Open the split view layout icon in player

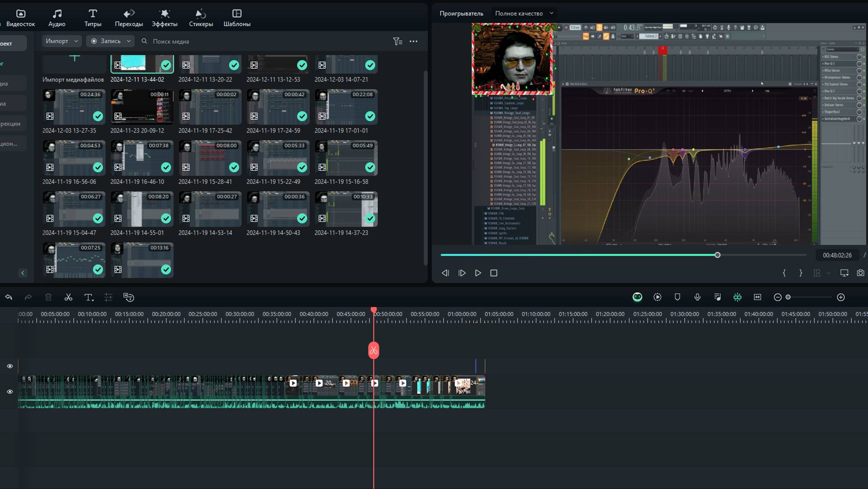click(x=817, y=273)
